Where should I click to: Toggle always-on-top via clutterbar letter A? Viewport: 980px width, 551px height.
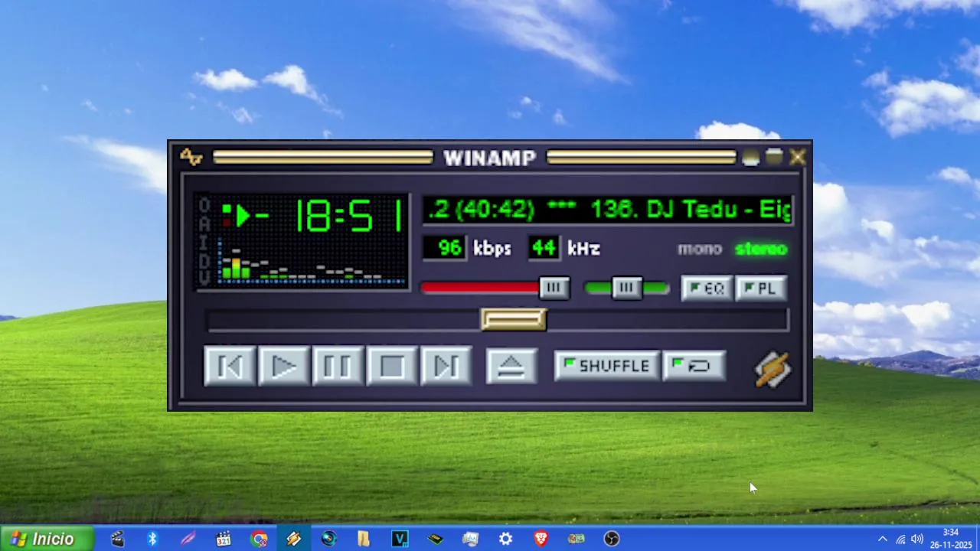pyautogui.click(x=204, y=224)
